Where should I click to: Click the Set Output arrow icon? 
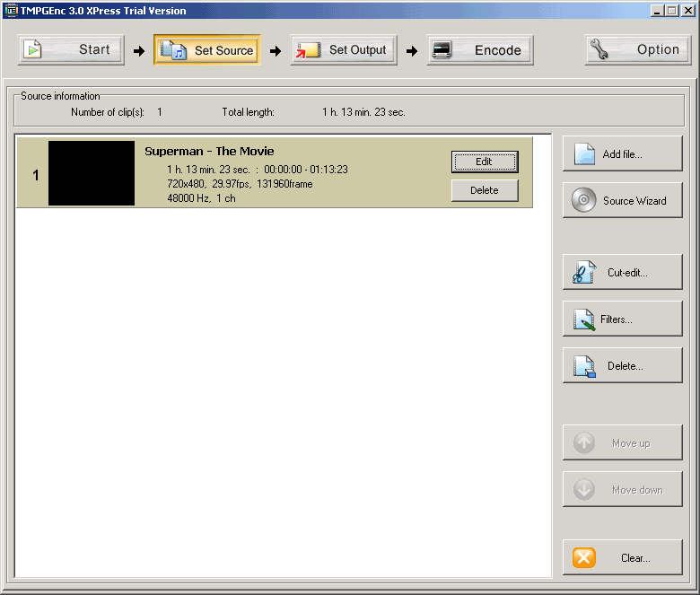pyautogui.click(x=308, y=50)
